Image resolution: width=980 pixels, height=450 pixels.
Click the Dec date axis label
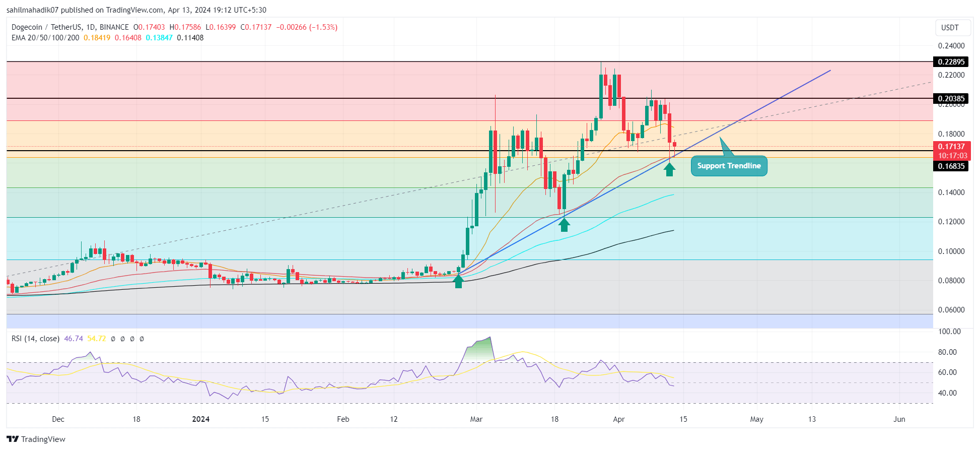point(58,419)
